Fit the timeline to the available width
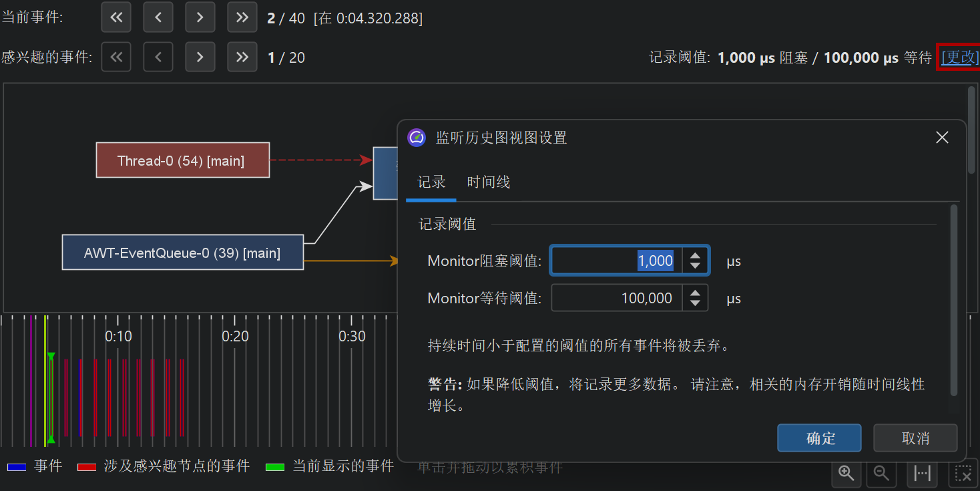The height and width of the screenshot is (491, 980). coord(923,474)
